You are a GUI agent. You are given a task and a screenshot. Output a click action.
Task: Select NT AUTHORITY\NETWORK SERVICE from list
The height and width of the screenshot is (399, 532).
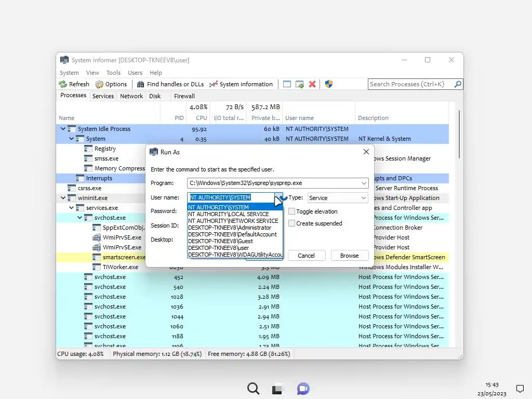tap(235, 221)
